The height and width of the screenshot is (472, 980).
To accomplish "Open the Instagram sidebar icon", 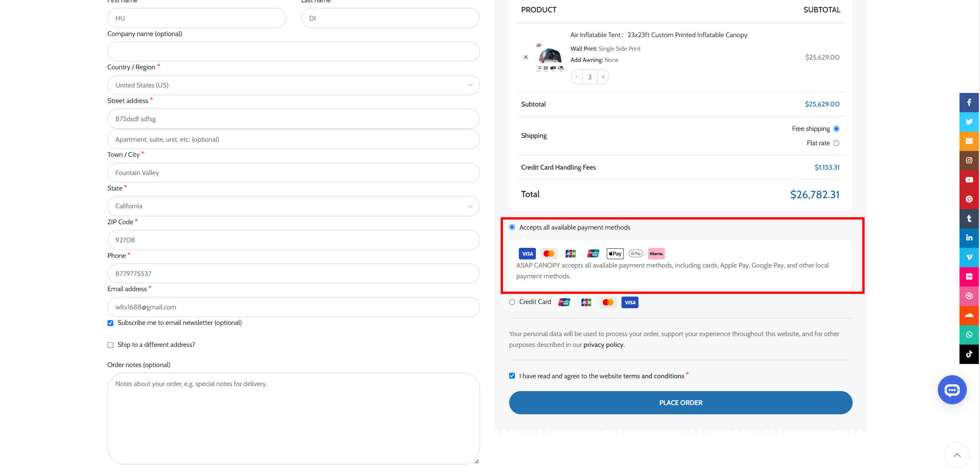I will pyautogui.click(x=969, y=160).
